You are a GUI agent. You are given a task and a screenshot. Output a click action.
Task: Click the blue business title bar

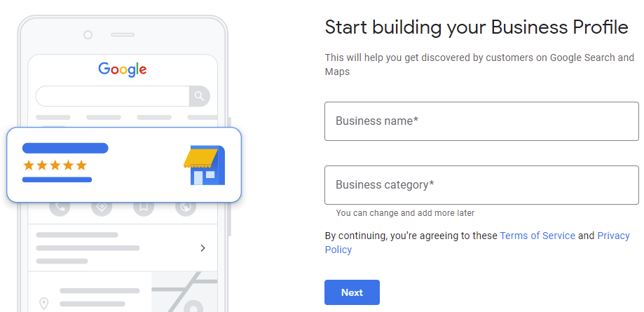click(x=65, y=148)
